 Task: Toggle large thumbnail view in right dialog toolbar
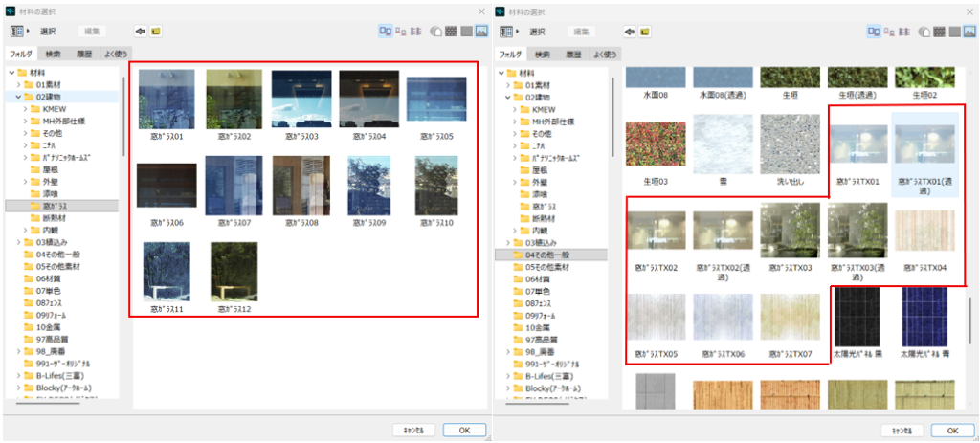point(874,32)
